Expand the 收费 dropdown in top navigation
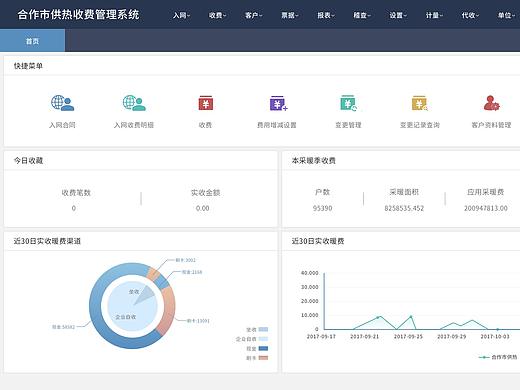 [x=217, y=15]
